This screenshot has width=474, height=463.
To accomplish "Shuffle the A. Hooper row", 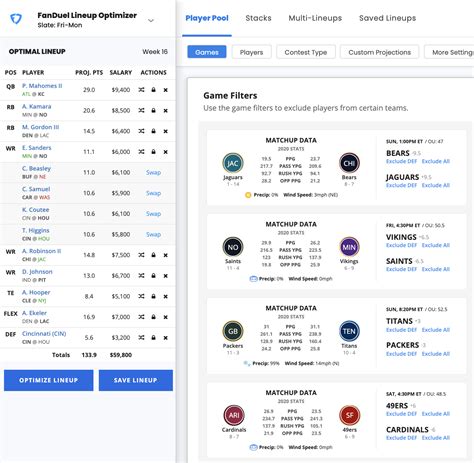I will [x=141, y=296].
